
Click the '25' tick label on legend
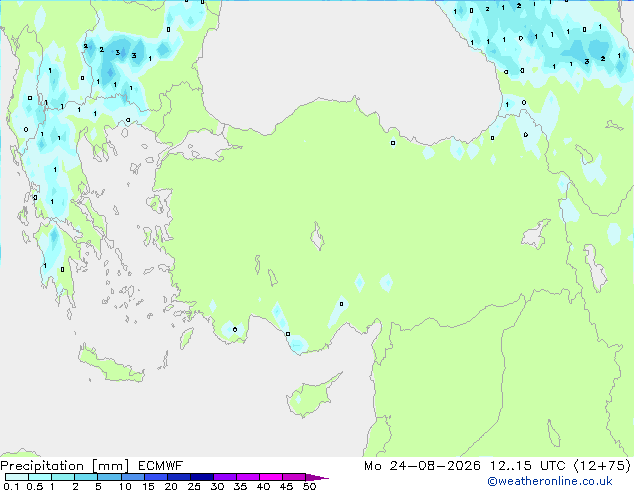click(194, 486)
